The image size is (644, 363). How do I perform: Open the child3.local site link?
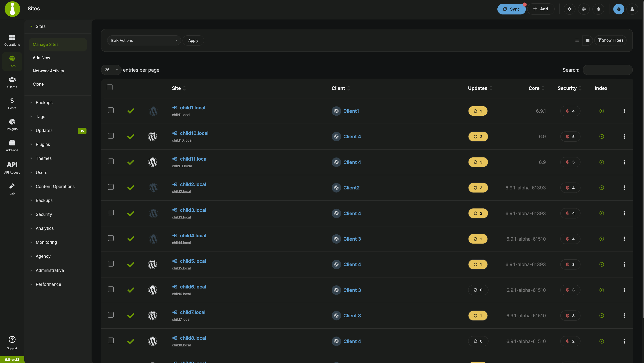tap(193, 210)
